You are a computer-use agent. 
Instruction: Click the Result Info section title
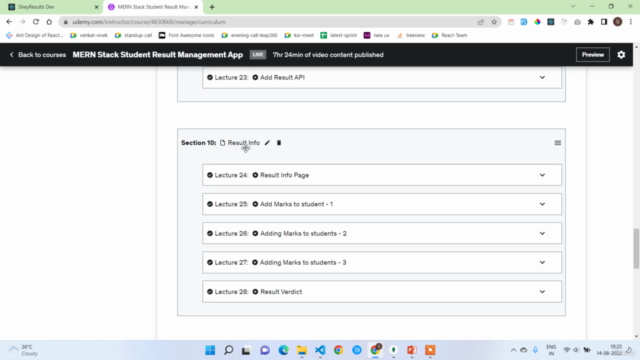tap(244, 143)
